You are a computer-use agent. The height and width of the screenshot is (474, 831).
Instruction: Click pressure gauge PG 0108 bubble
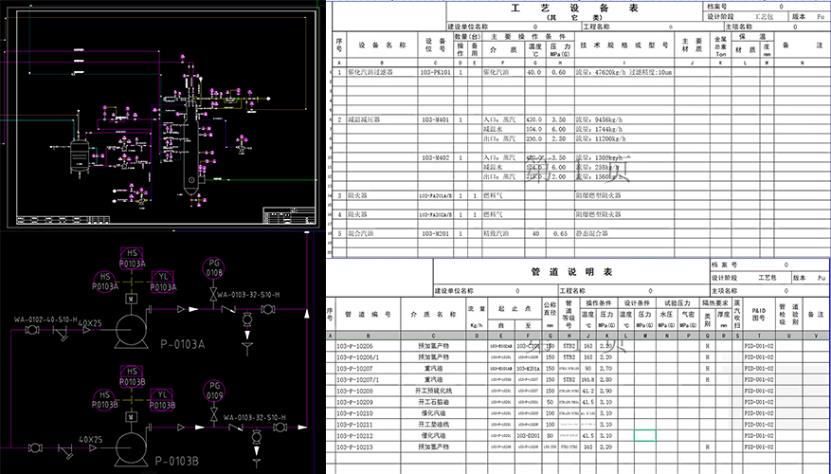click(x=214, y=269)
